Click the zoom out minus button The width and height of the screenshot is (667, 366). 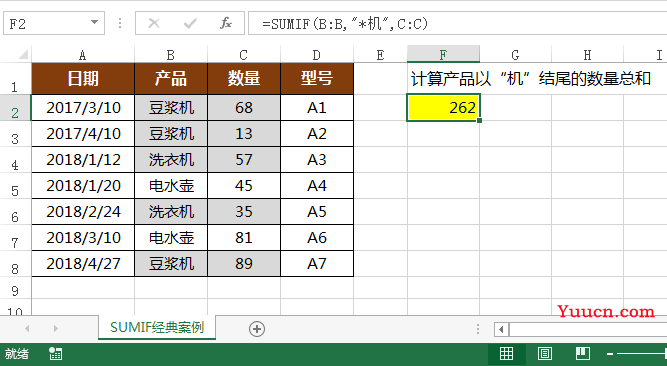point(610,354)
